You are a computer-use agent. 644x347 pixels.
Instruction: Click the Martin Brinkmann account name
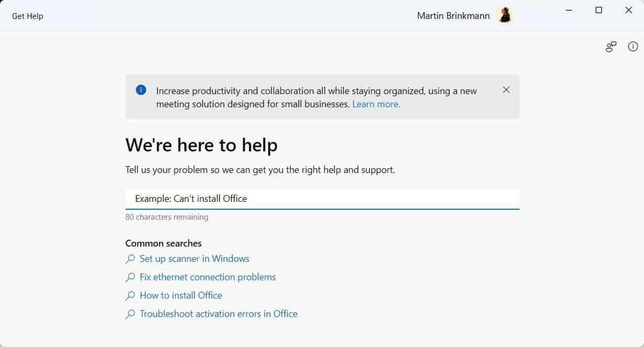click(x=453, y=16)
